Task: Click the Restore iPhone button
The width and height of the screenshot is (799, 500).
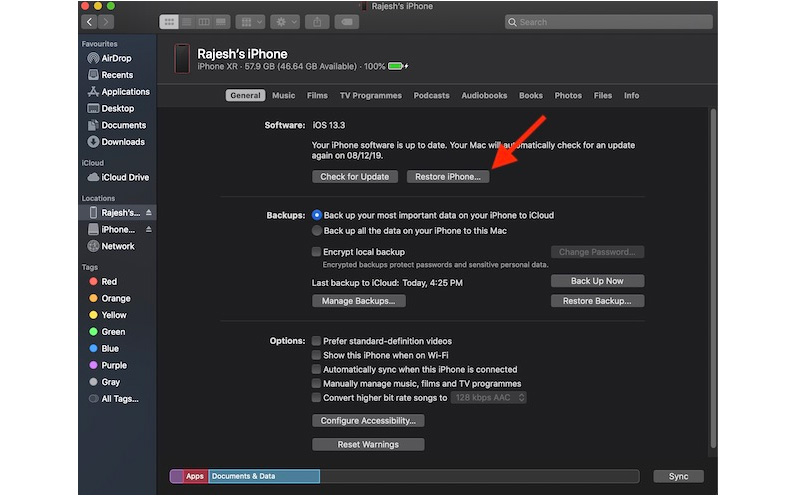Action: click(x=447, y=177)
